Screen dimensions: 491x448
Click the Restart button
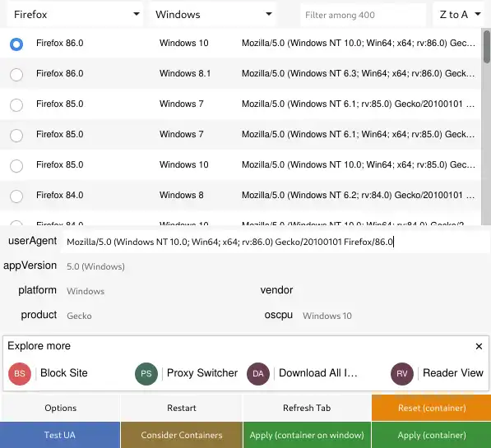click(182, 408)
